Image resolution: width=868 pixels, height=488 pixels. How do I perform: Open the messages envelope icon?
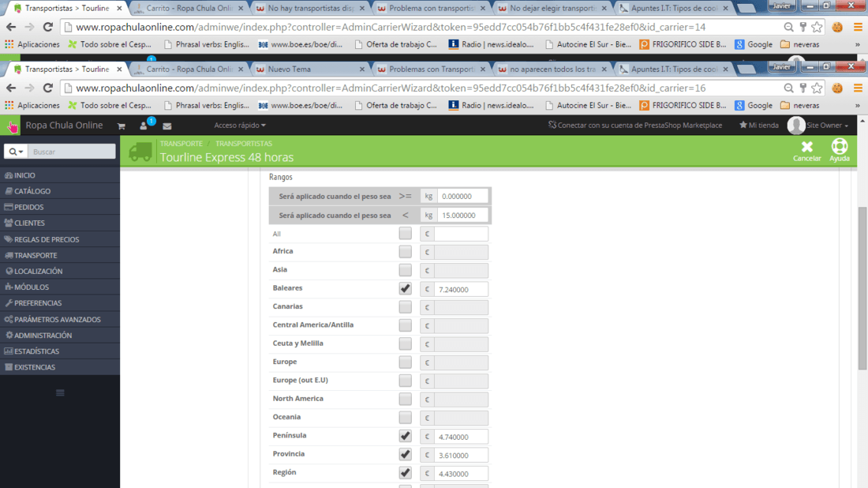coord(167,126)
